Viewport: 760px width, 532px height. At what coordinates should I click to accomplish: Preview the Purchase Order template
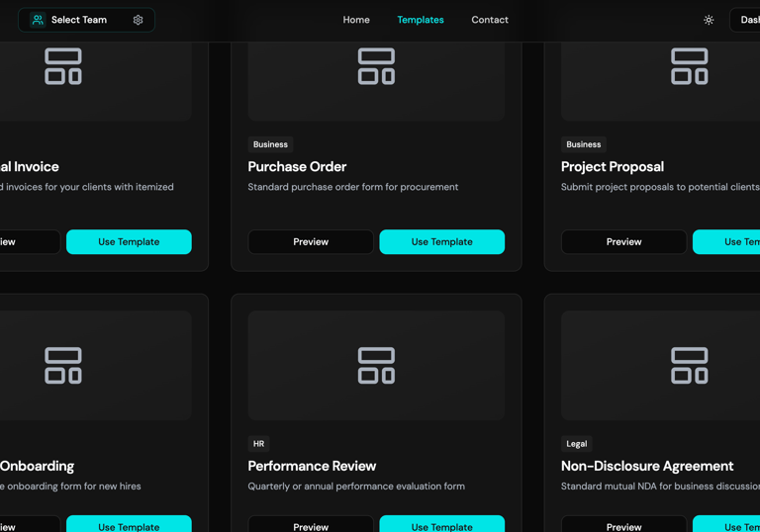pos(311,242)
